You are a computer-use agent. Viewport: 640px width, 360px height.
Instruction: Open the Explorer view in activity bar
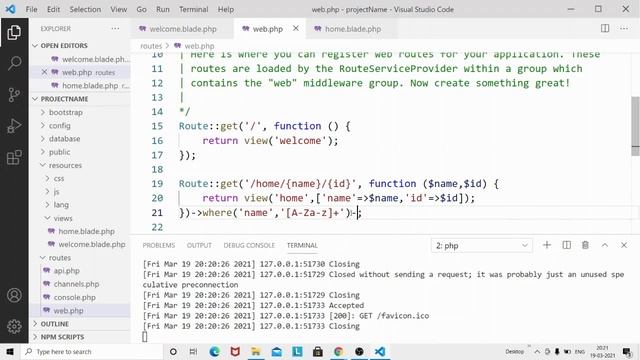click(x=14, y=33)
